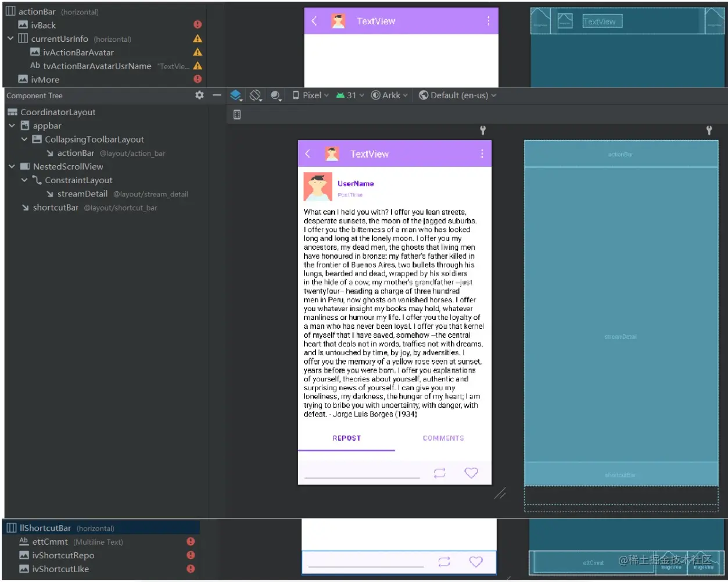Click the error badge next to ivBack
Image resolution: width=728 pixels, height=582 pixels.
coord(197,24)
